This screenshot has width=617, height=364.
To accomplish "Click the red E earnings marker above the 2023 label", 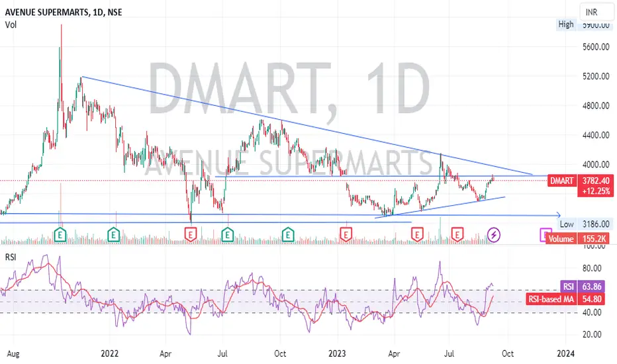I will 346,236.
